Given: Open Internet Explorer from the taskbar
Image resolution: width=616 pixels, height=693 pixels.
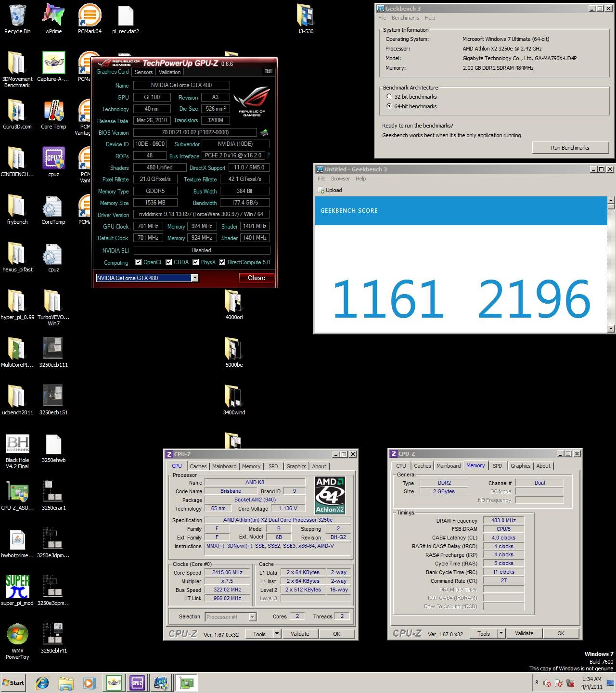Looking at the screenshot, I should click(x=42, y=682).
